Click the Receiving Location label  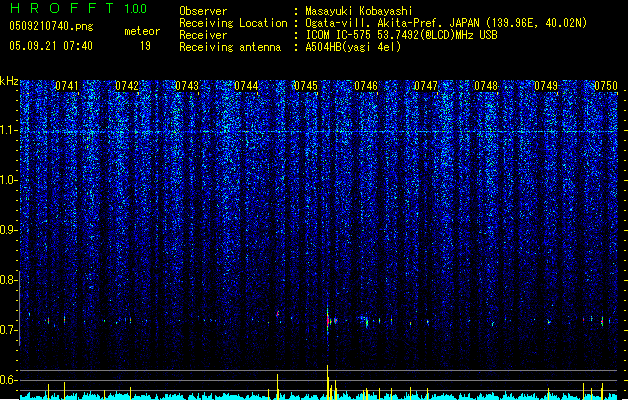point(233,23)
